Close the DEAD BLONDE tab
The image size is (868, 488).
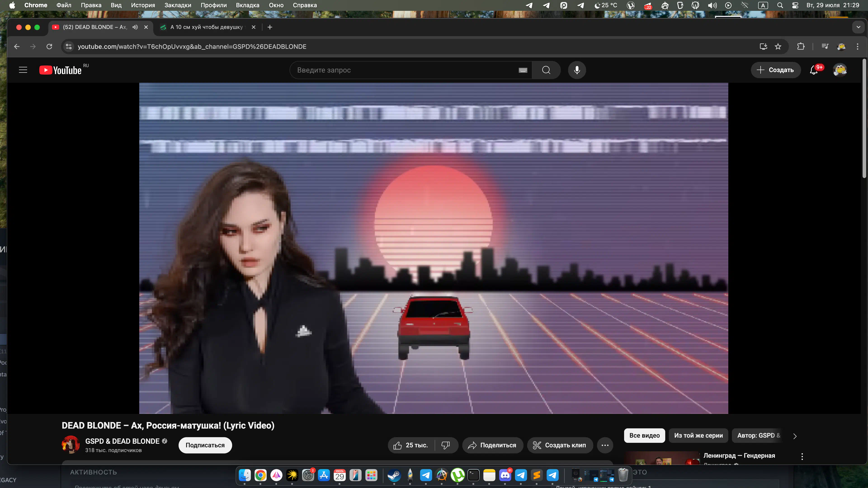pyautogui.click(x=146, y=27)
